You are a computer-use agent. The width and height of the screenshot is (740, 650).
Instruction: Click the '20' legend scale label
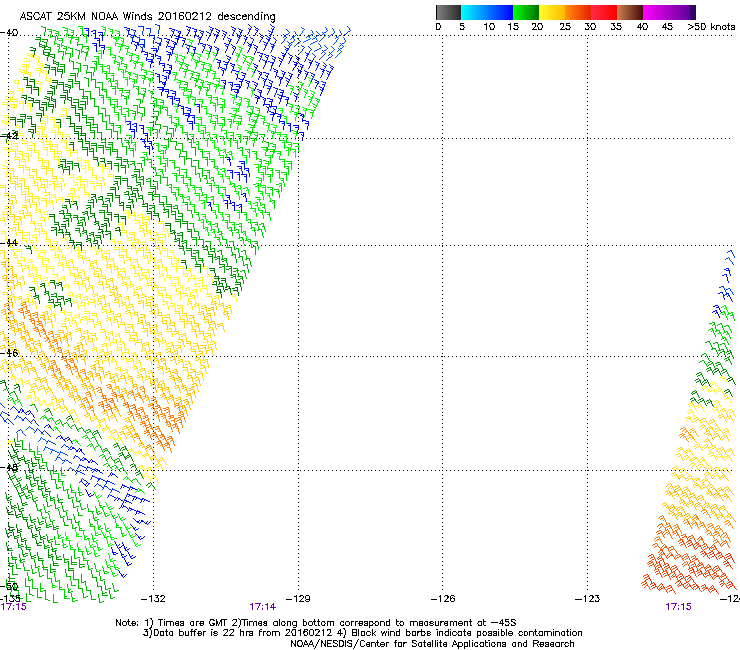tap(537, 27)
